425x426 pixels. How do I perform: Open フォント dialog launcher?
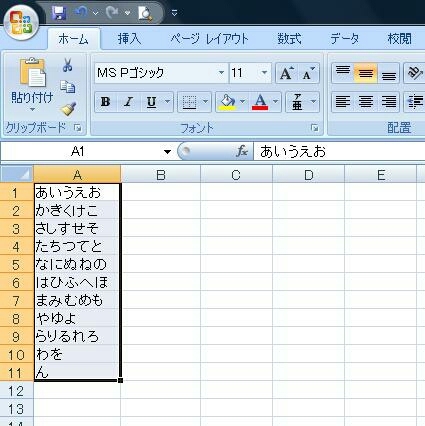click(x=314, y=128)
